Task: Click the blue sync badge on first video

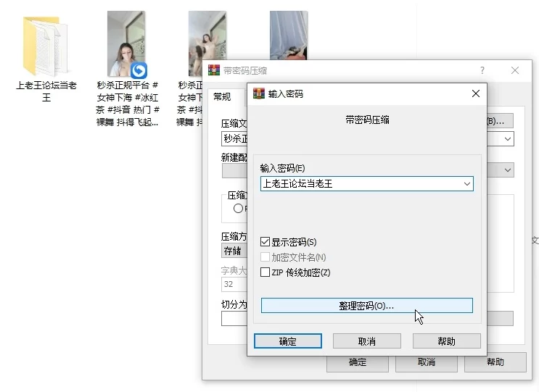Action: pyautogui.click(x=139, y=70)
